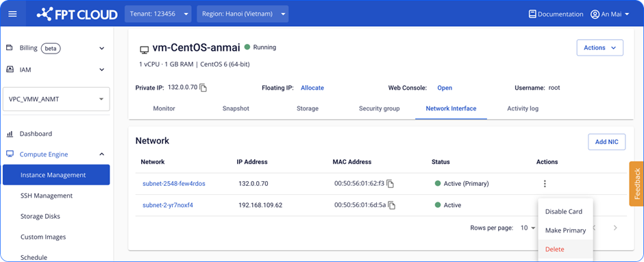Switch to the Activity log tab
The width and height of the screenshot is (644, 262).
[x=523, y=108]
